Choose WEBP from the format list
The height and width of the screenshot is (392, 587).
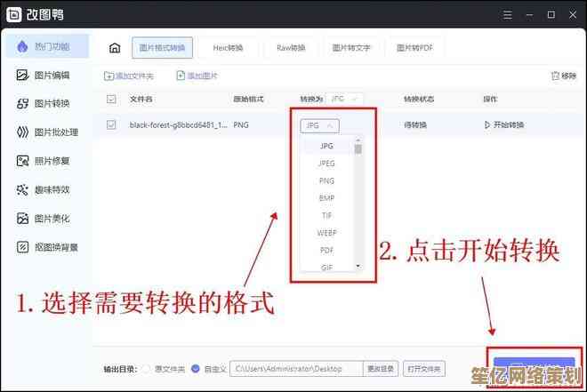coord(326,232)
